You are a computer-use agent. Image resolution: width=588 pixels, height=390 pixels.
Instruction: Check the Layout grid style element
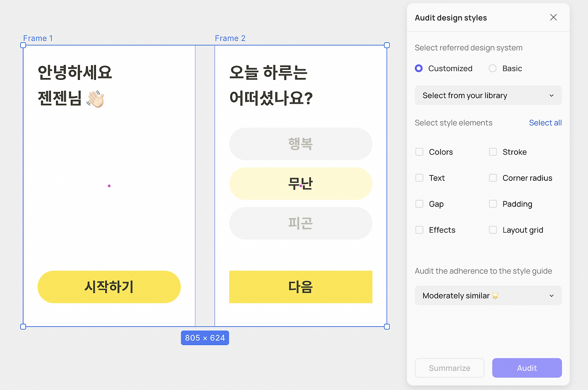[x=493, y=229]
